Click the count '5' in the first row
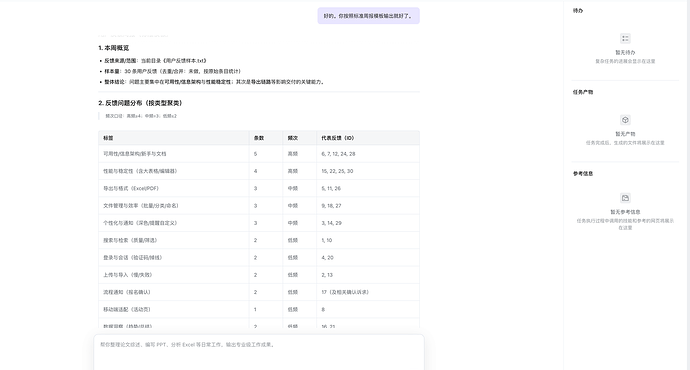The height and width of the screenshot is (370, 690). [x=255, y=154]
